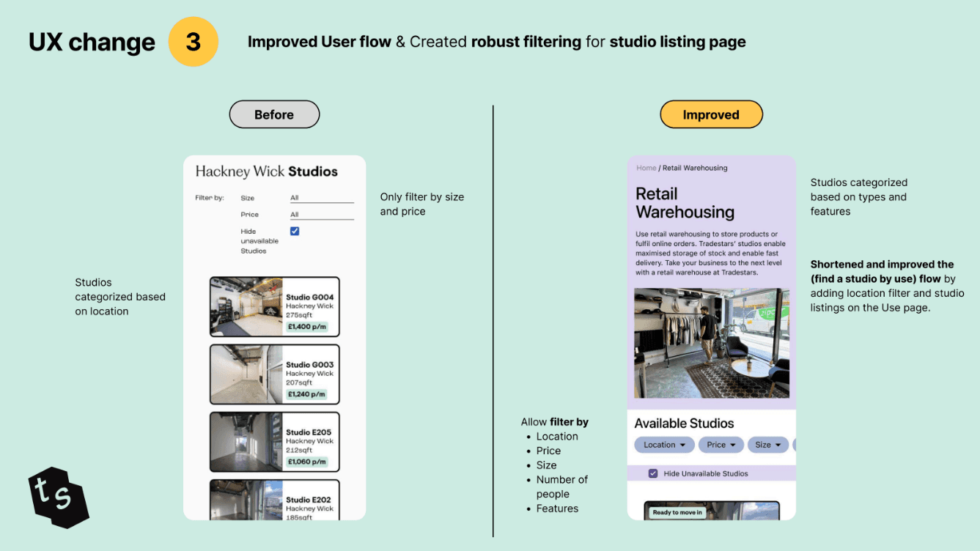980x551 pixels.
Task: Click the Retail Warehousing breadcrumb
Action: [695, 168]
